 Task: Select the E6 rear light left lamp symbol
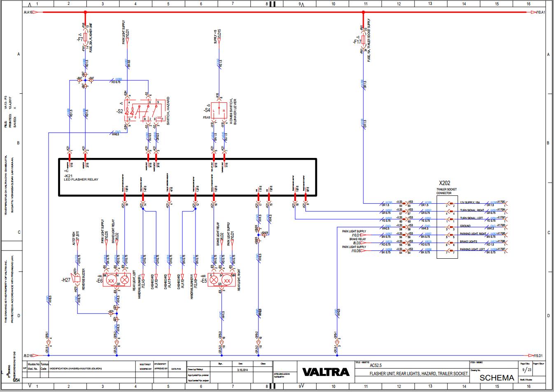tap(117, 280)
